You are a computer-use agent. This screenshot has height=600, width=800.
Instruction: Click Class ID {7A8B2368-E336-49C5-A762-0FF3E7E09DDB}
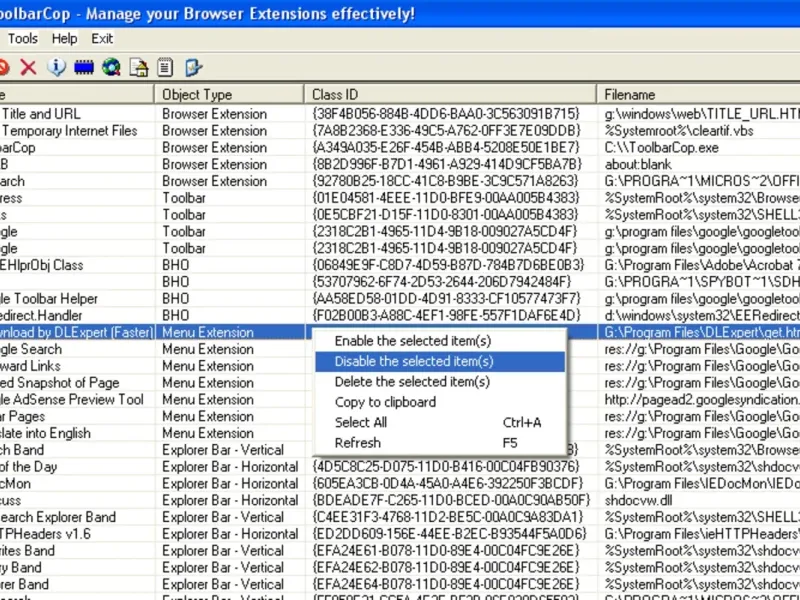[446, 130]
